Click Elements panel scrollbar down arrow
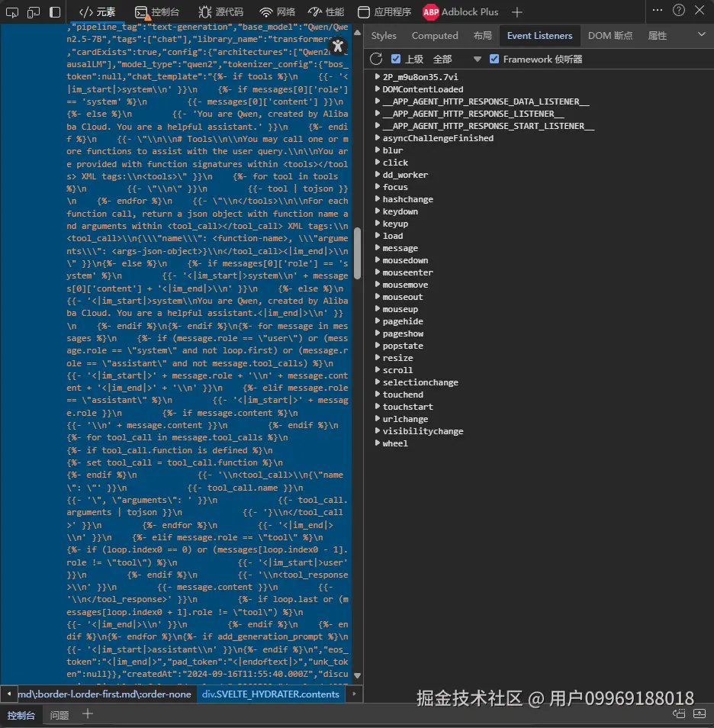 357,675
